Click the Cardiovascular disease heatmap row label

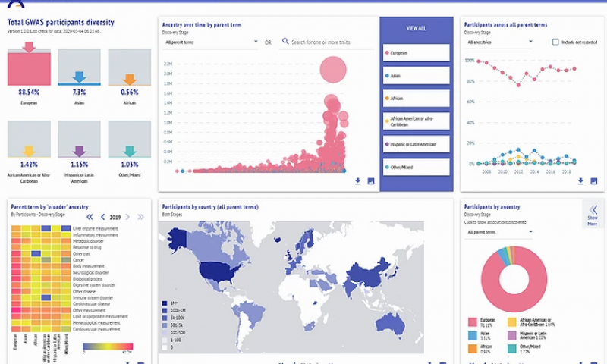tap(92, 304)
